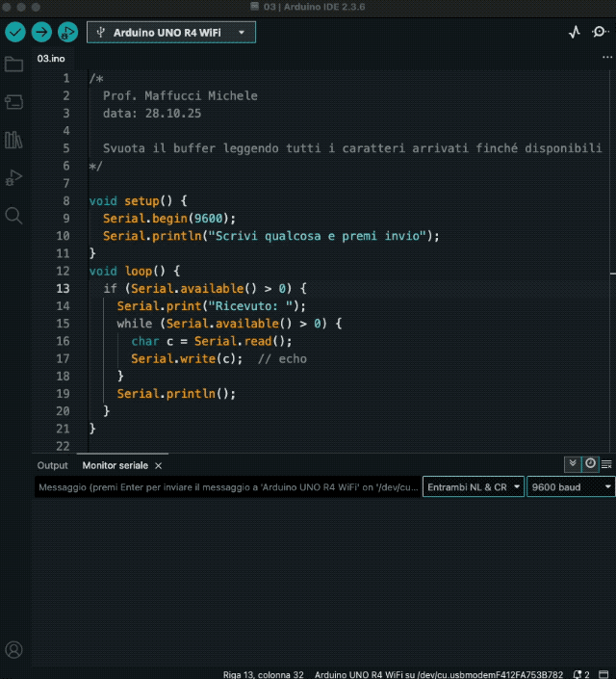Start debugging with the debug play icon
616x679 pixels.
[x=67, y=32]
